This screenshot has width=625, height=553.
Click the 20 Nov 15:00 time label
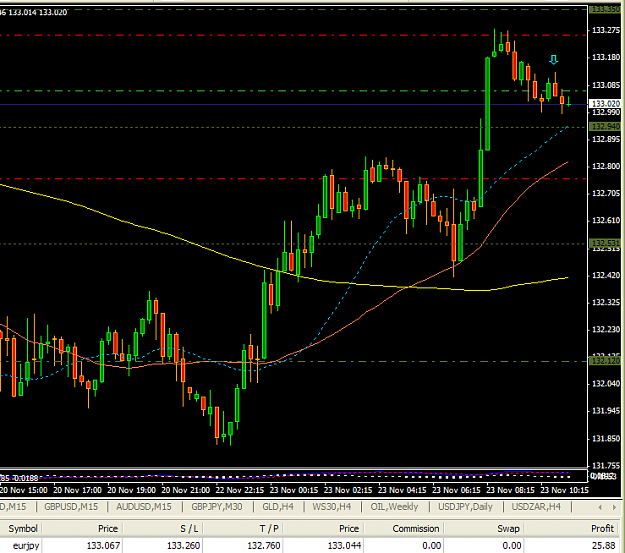tap(23, 490)
